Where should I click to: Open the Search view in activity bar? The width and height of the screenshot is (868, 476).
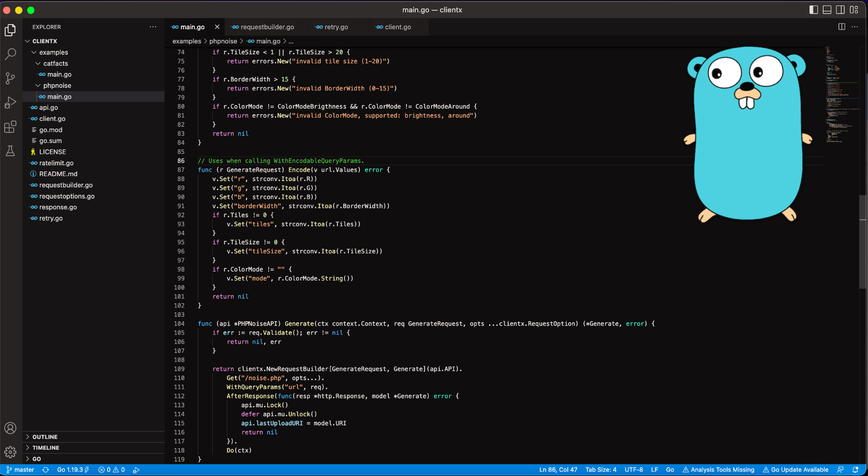10,54
